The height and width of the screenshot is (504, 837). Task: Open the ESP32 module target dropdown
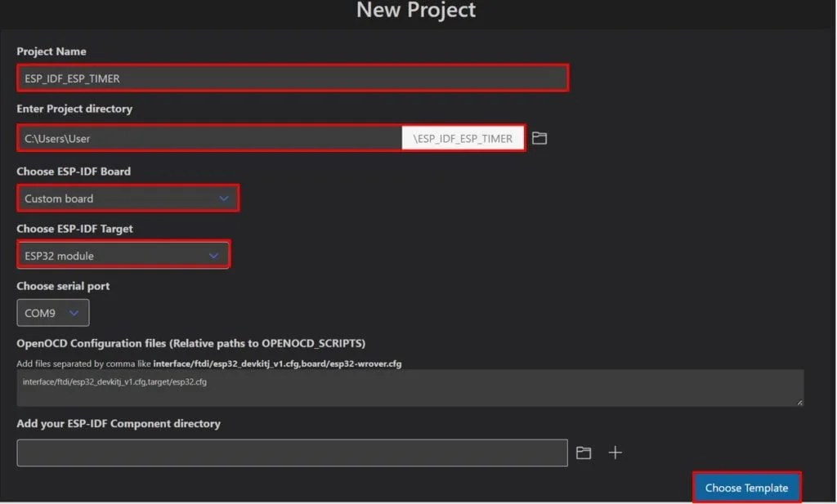(x=123, y=254)
